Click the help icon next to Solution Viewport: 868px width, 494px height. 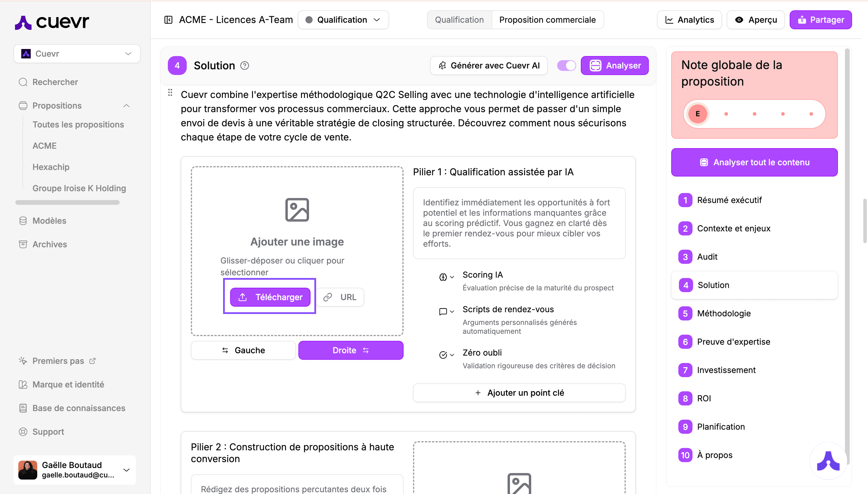click(245, 66)
